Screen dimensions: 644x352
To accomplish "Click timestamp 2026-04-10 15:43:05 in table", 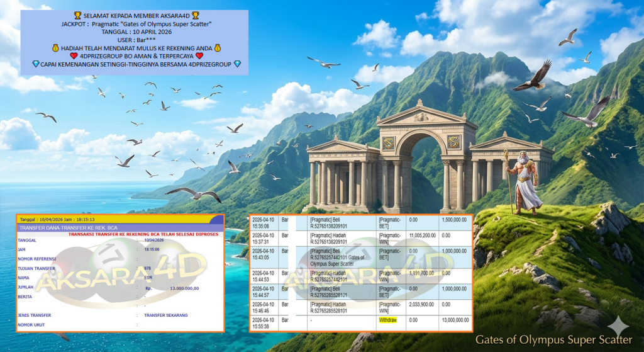I will 264,254.
